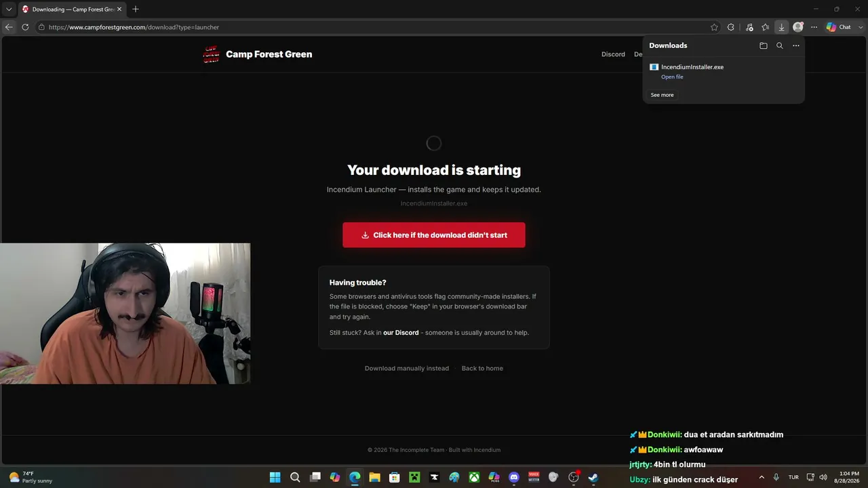Open the browser Settings and more menu
This screenshot has width=868, height=488.
click(814, 27)
